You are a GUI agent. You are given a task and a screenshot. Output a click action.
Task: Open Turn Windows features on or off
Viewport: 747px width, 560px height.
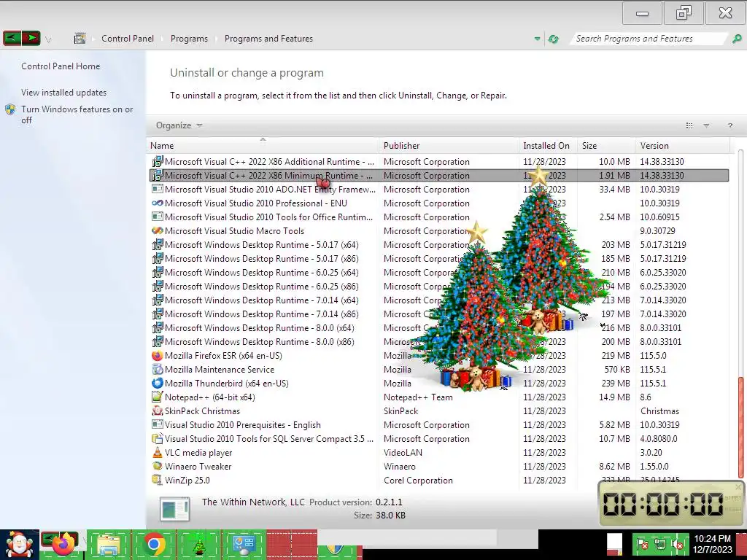77,114
